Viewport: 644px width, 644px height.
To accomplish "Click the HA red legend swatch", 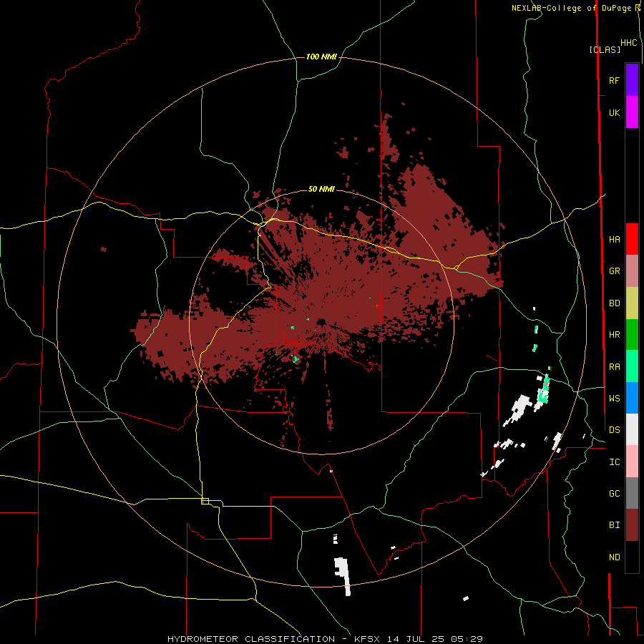I will coord(632,239).
